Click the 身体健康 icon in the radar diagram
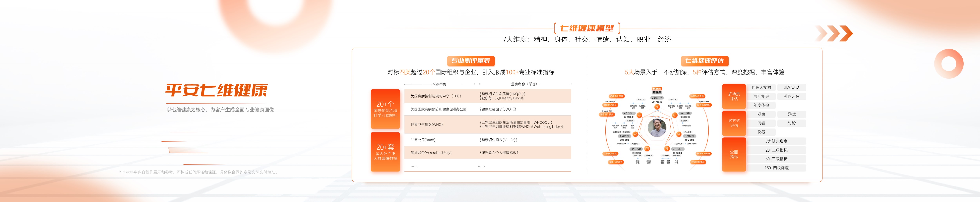The width and height of the screenshot is (980, 202). [x=657, y=107]
